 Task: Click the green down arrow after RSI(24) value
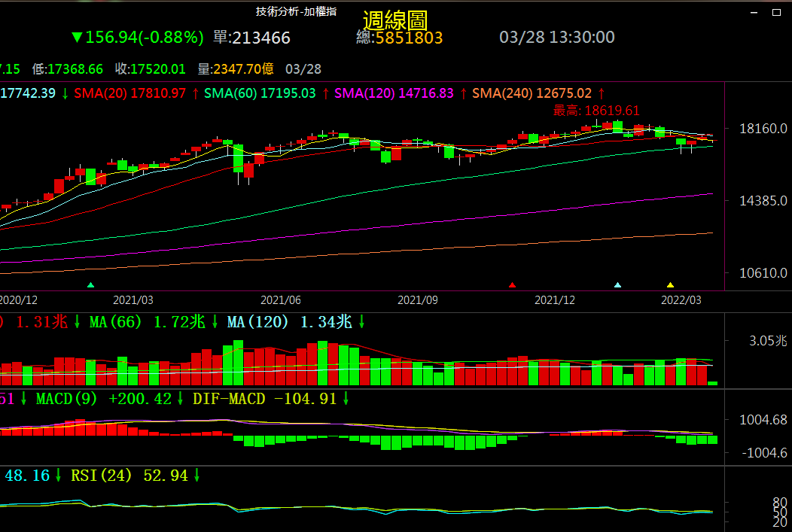pyautogui.click(x=197, y=476)
